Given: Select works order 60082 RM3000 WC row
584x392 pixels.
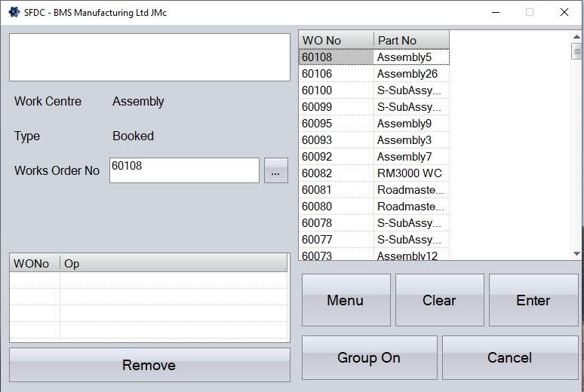Looking at the screenshot, I should coord(373,173).
